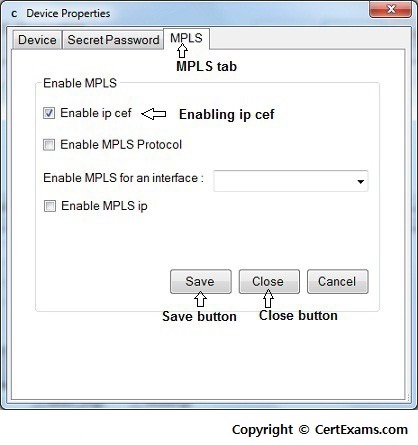The width and height of the screenshot is (418, 445).
Task: Close the dialog with the red X
Action: [x=390, y=9]
